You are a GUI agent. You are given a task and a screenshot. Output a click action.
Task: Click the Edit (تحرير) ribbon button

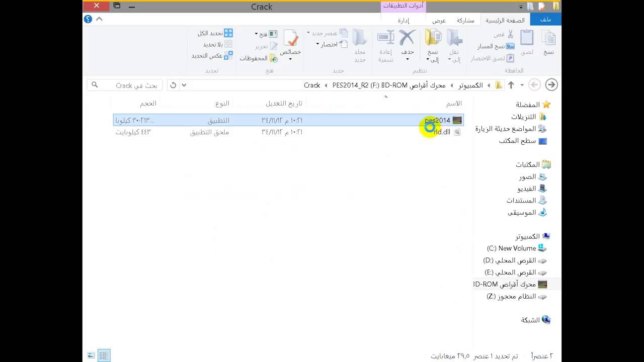[266, 46]
